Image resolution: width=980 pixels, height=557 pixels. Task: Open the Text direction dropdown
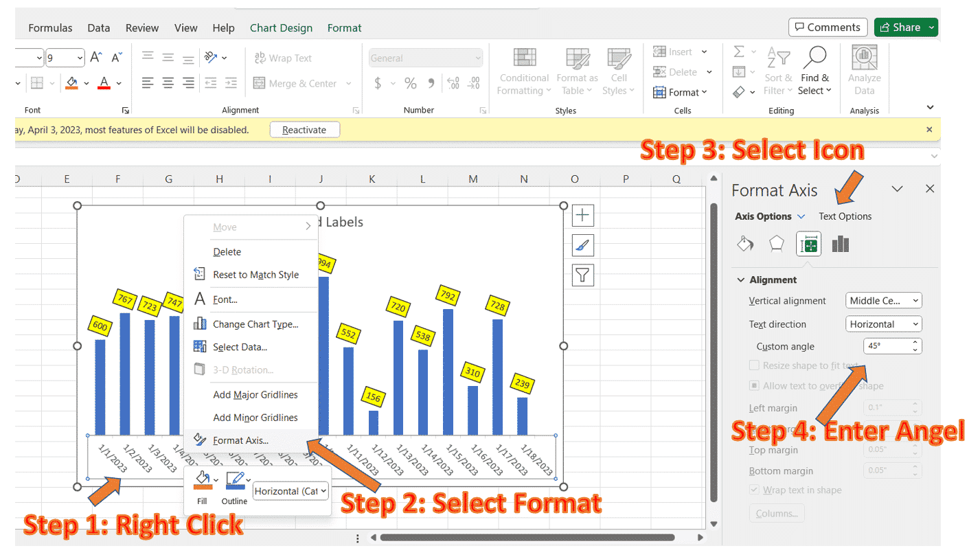click(883, 323)
